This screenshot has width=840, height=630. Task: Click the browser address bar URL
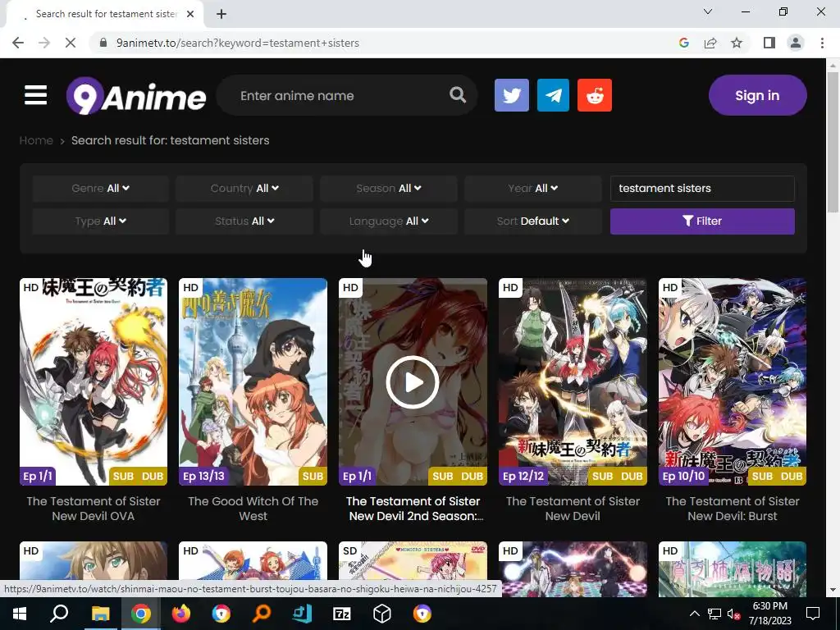(x=238, y=43)
